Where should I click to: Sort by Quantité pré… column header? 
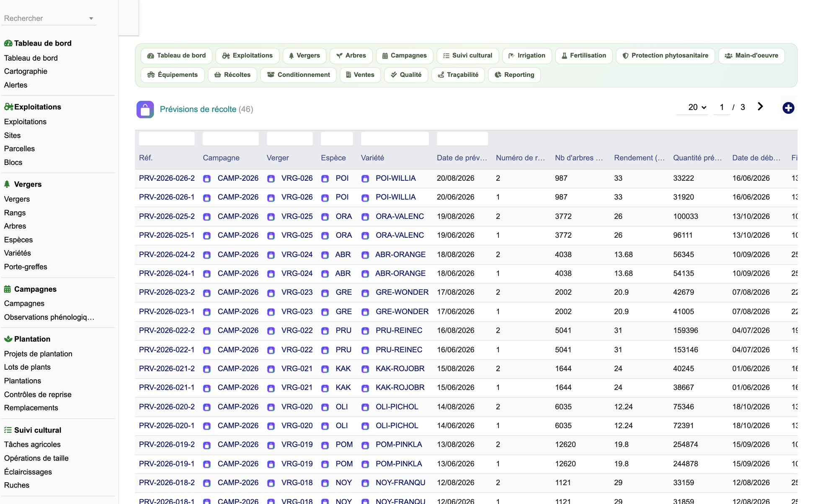tap(697, 158)
